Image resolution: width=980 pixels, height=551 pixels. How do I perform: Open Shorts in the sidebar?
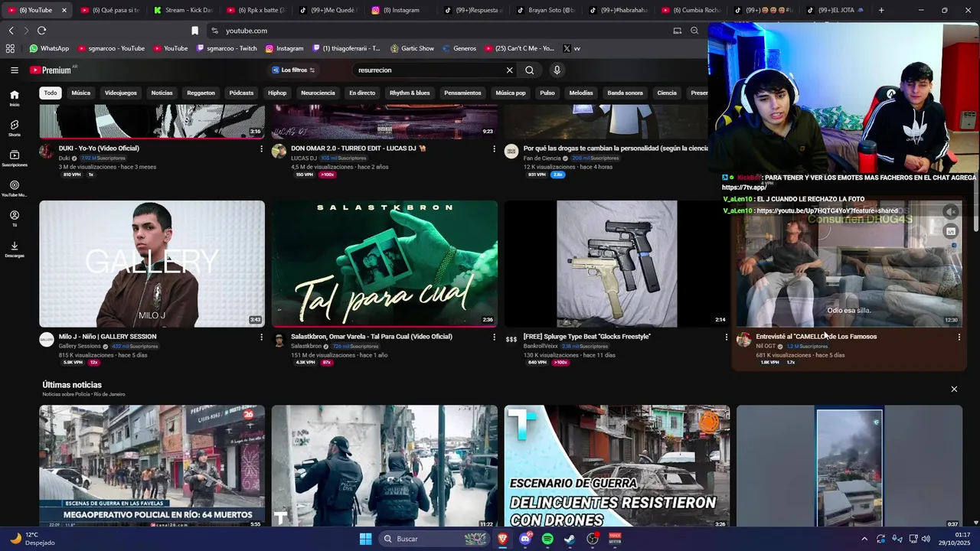click(14, 129)
